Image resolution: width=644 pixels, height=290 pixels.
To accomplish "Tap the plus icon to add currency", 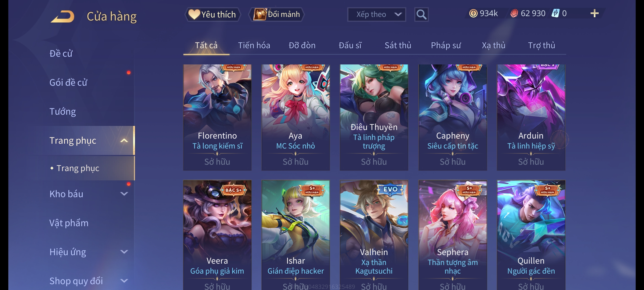I will (594, 13).
